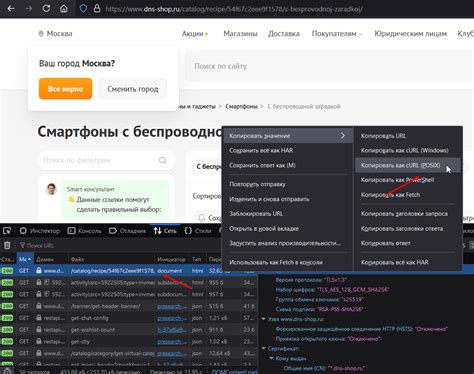The width and height of the screenshot is (474, 374).
Task: Choose Копировать заголовки запроса
Action: click(409, 214)
